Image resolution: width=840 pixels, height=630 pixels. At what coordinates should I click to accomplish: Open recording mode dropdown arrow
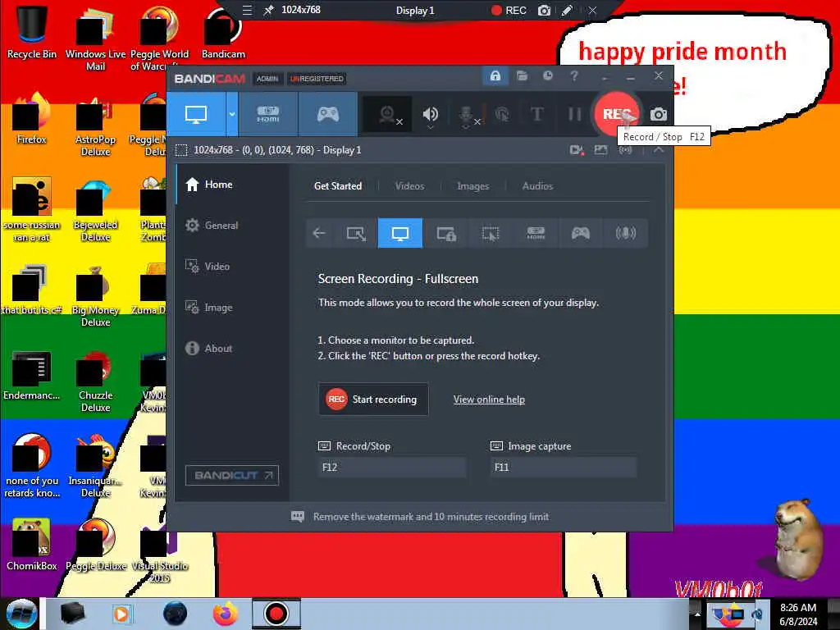point(232,114)
